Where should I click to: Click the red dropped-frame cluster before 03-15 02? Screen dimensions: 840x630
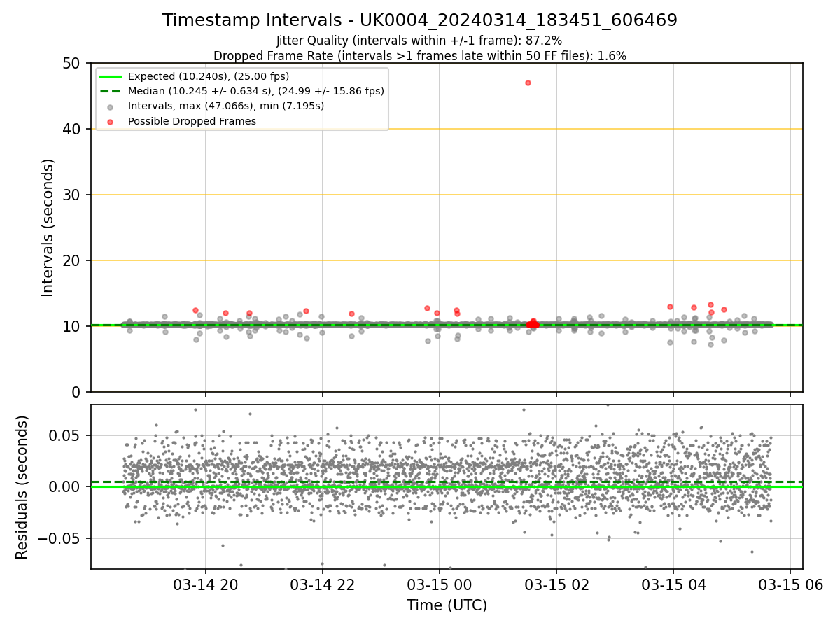click(x=533, y=323)
